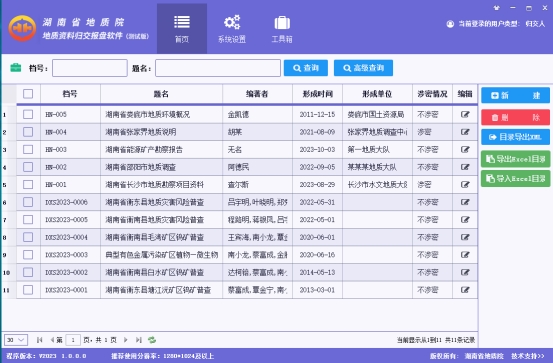Screen dimensions: 553x363
Task: Focus the 题名 input field
Action: coord(218,68)
